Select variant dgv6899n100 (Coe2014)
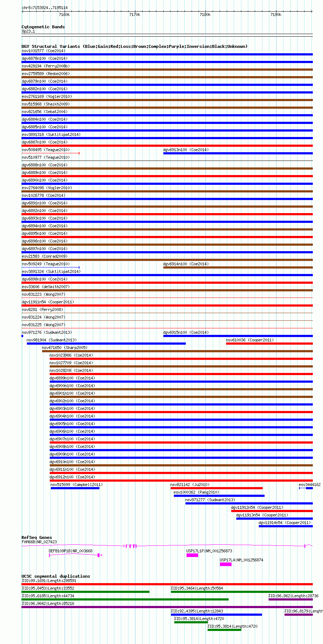This screenshot has height=644, width=323. click(x=181, y=382)
